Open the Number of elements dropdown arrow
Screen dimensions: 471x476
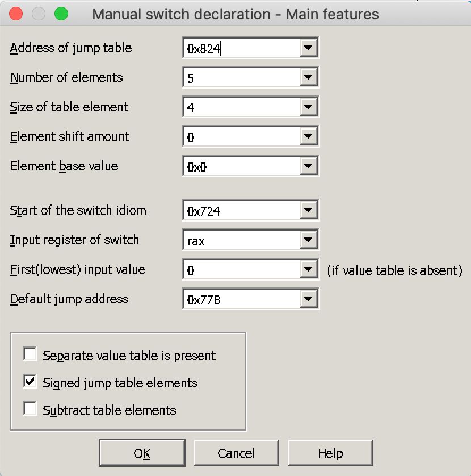pos(308,77)
